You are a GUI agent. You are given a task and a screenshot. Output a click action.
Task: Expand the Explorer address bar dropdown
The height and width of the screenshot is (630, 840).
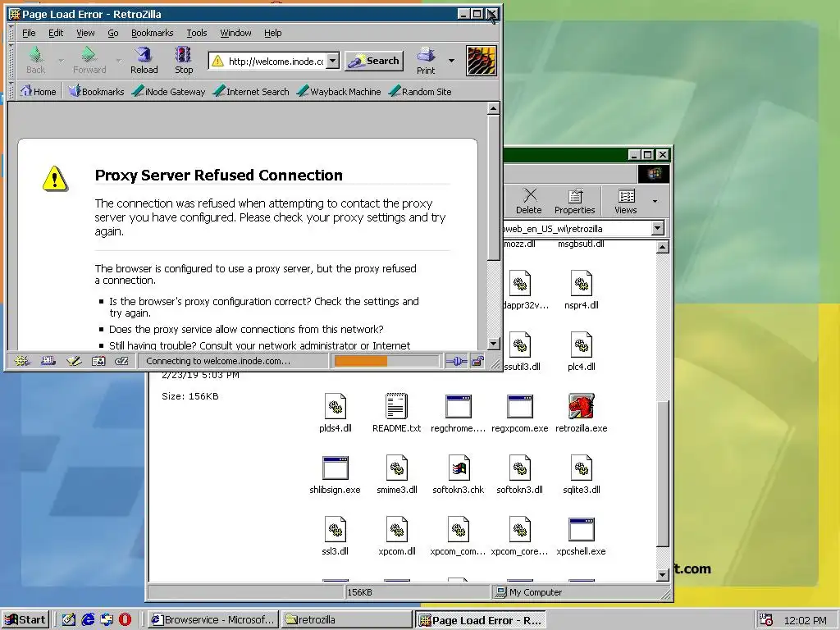658,228
